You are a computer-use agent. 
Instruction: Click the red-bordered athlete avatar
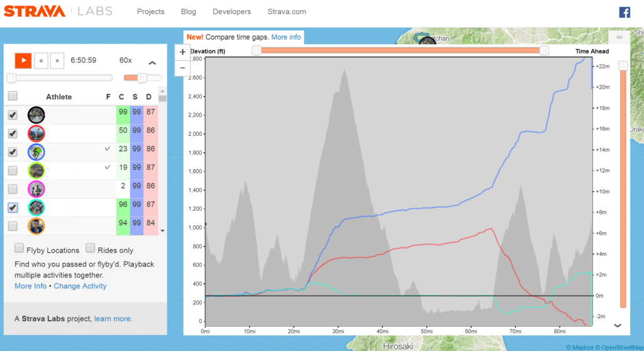tap(36, 133)
